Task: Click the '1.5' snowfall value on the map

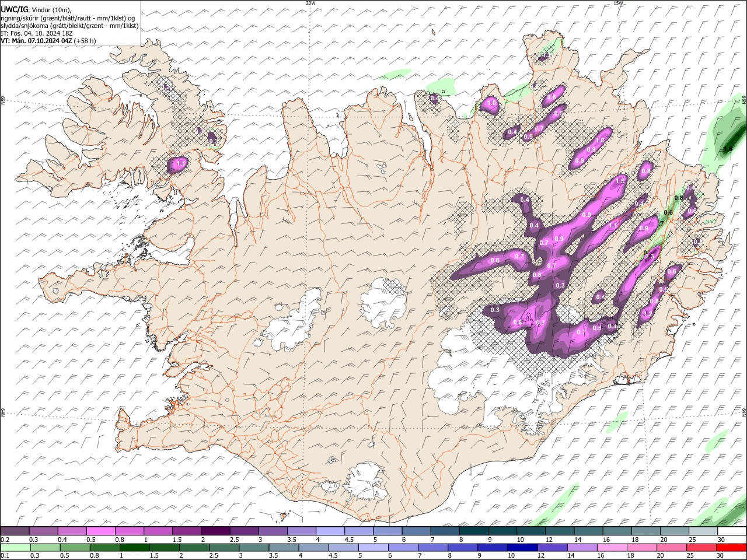Action: 620,181
